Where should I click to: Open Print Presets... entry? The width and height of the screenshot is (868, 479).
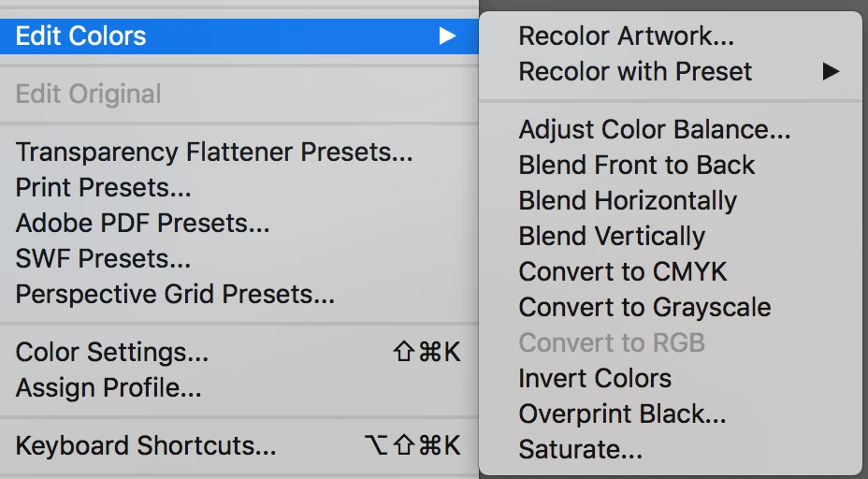(x=239, y=187)
